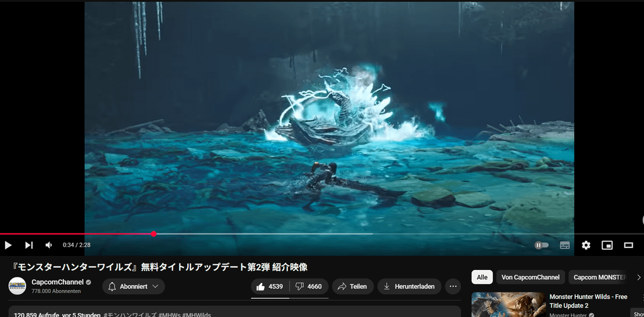
Task: Select the Capcom MONSTER filter chip
Action: click(599, 277)
